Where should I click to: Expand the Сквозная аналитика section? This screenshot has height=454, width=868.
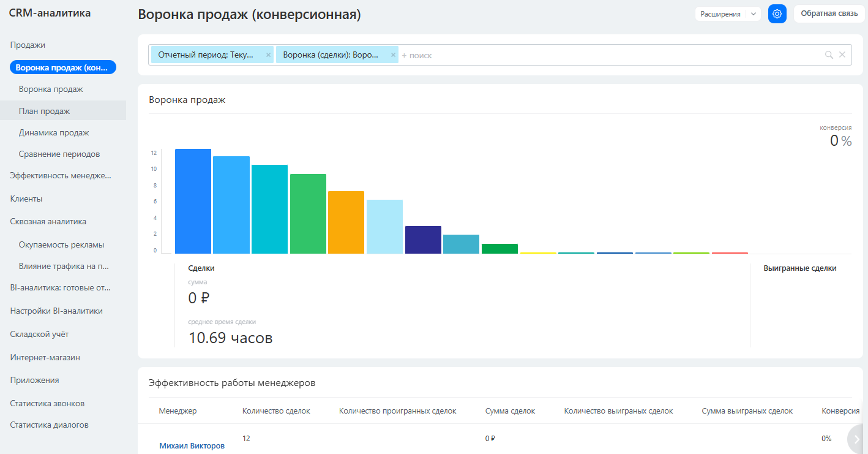[48, 222]
